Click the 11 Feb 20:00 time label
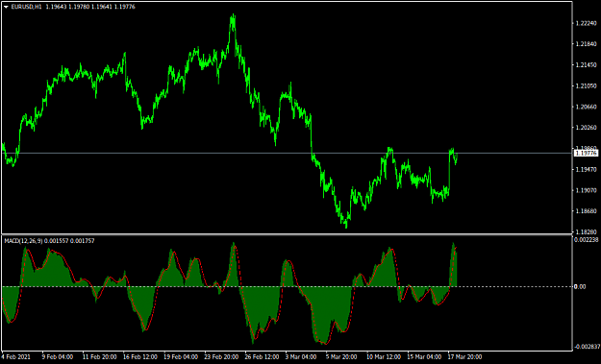The height and width of the screenshot is (364, 601). tap(99, 357)
